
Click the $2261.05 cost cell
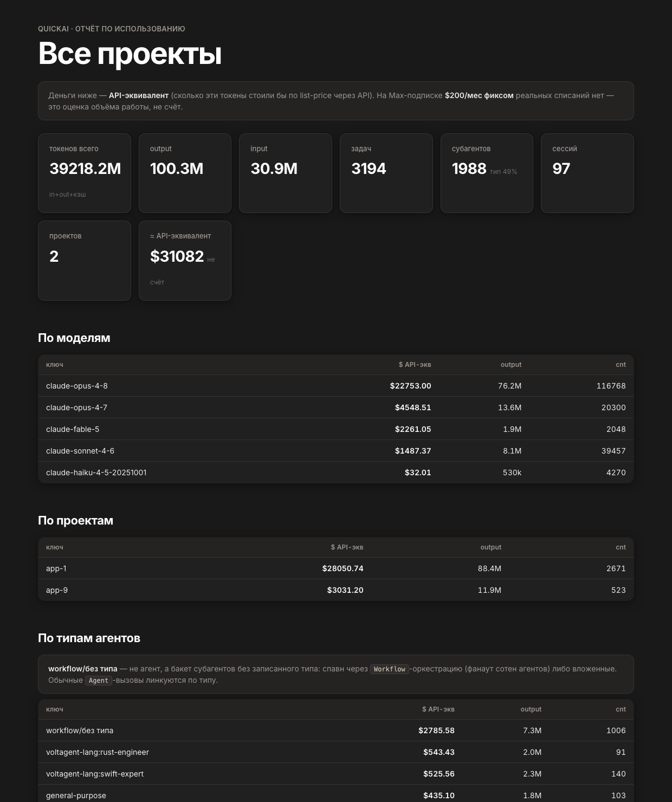(413, 429)
